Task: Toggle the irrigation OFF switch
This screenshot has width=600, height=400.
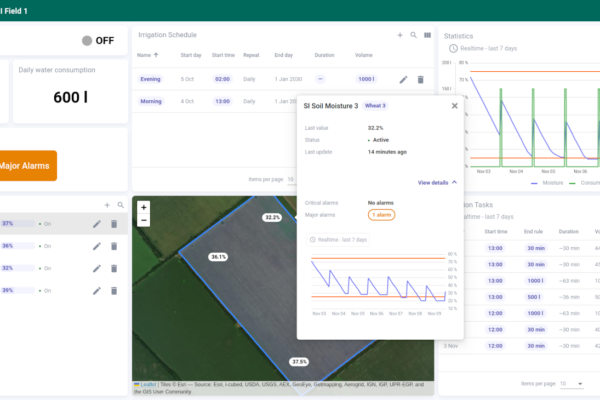Action: pos(88,40)
